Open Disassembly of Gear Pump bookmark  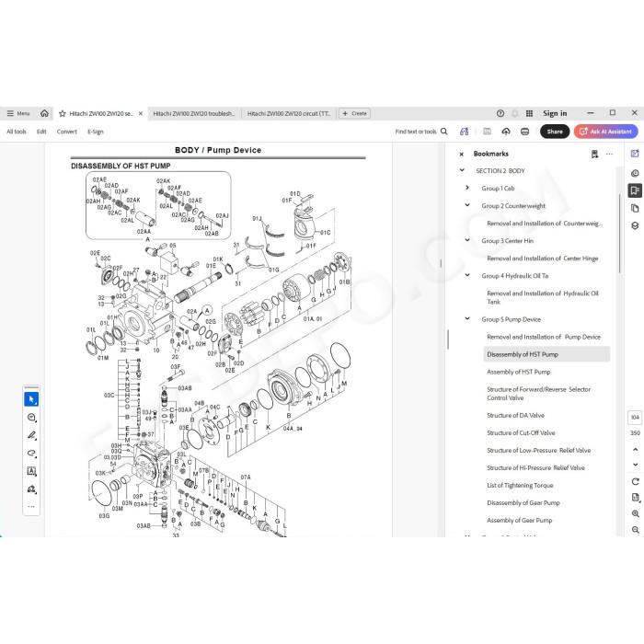pyautogui.click(x=523, y=502)
